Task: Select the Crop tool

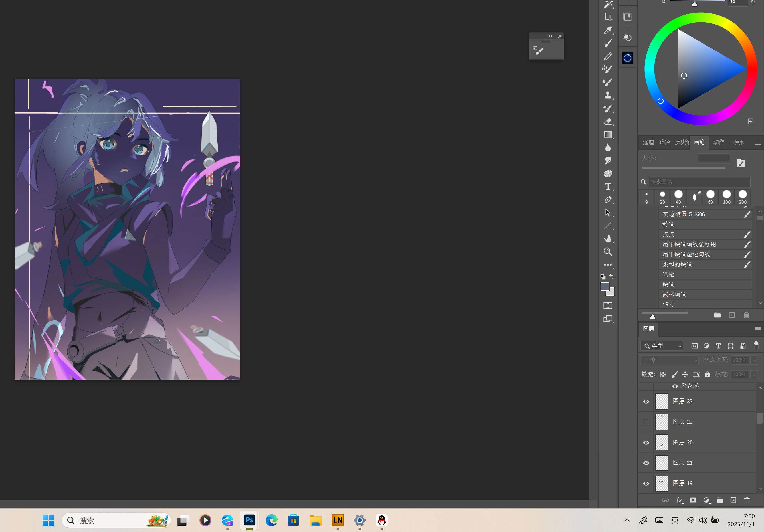Action: pyautogui.click(x=607, y=17)
